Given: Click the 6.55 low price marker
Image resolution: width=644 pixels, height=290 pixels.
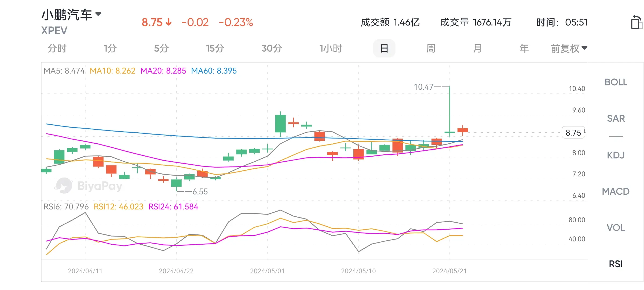Looking at the screenshot, I should (200, 192).
